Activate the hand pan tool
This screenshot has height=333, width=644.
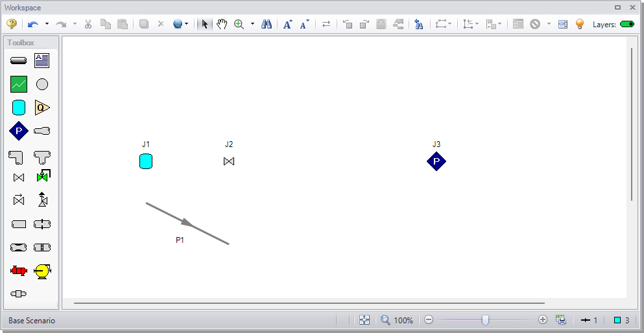pyautogui.click(x=222, y=24)
